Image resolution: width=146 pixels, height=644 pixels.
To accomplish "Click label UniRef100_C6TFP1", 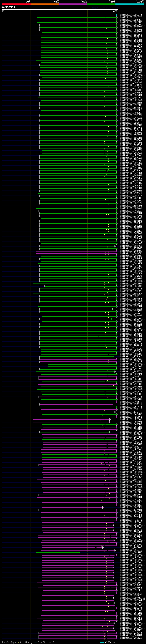I will (x=131, y=78).
